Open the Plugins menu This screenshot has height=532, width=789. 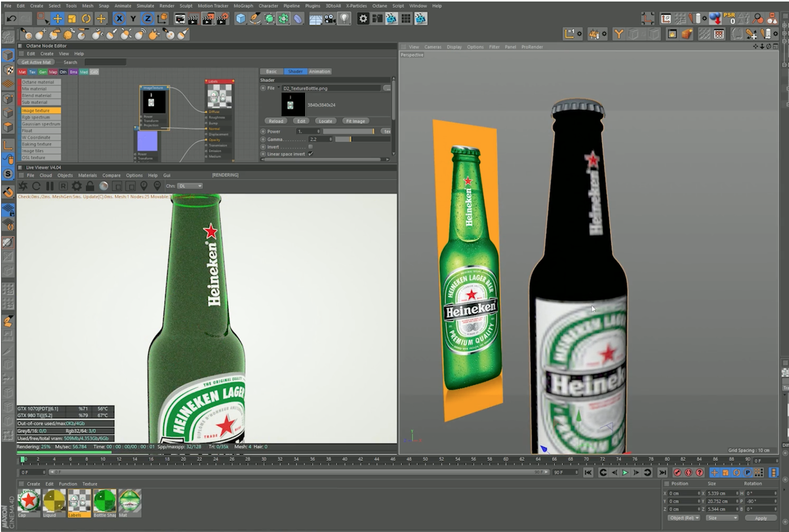click(x=313, y=5)
